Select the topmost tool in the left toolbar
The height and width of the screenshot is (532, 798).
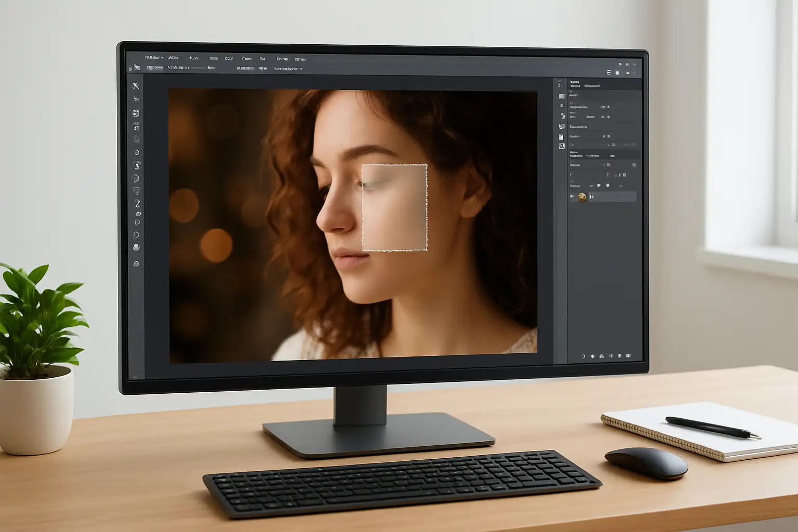click(x=136, y=86)
